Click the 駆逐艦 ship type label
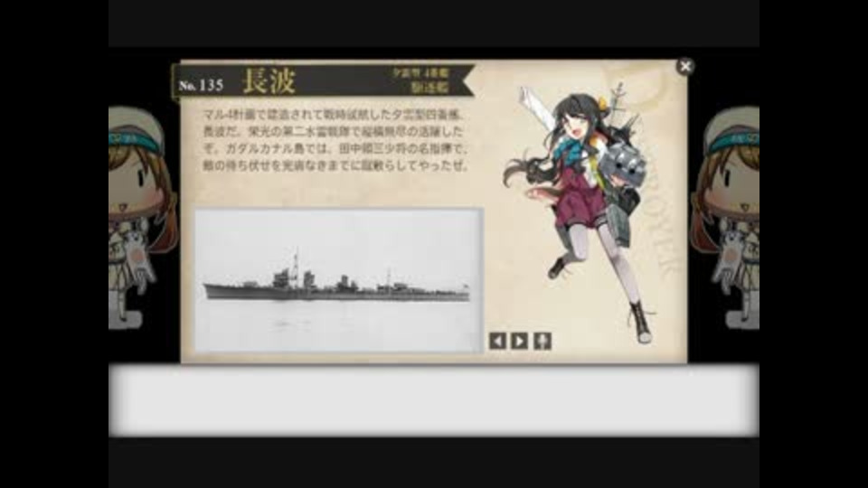The image size is (868, 488). click(x=430, y=88)
